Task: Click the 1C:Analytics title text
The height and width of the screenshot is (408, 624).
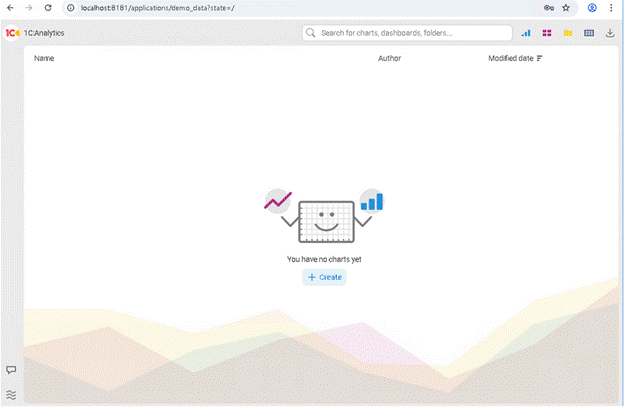Action: pos(44,33)
